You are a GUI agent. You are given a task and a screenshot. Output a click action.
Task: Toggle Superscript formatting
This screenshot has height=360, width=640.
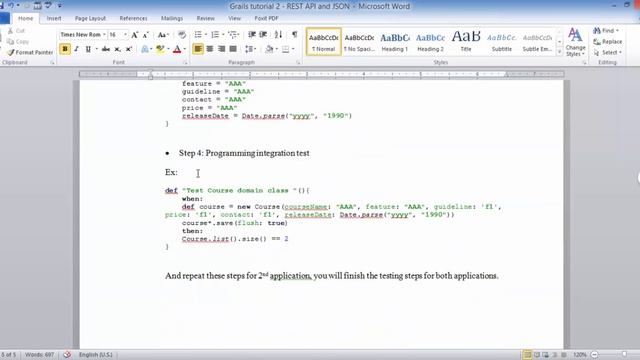(129, 49)
